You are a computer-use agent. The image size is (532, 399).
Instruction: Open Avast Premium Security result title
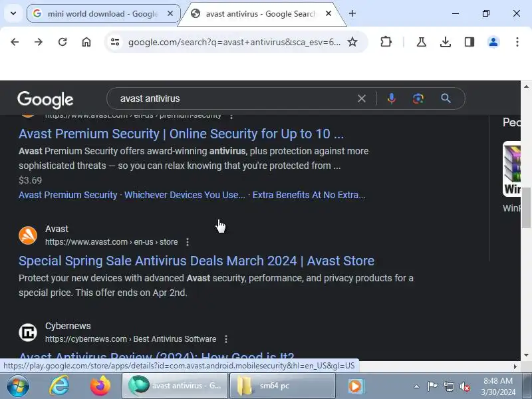coord(181,134)
